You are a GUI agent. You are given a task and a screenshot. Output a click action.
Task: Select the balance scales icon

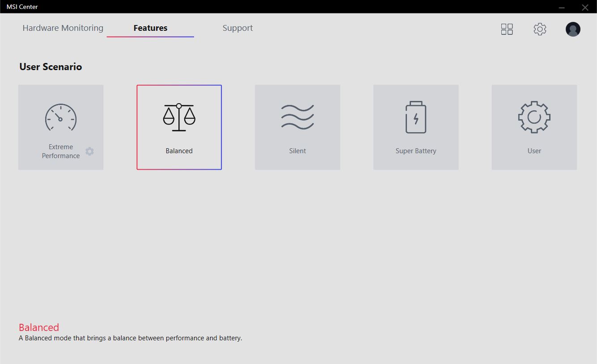click(179, 117)
